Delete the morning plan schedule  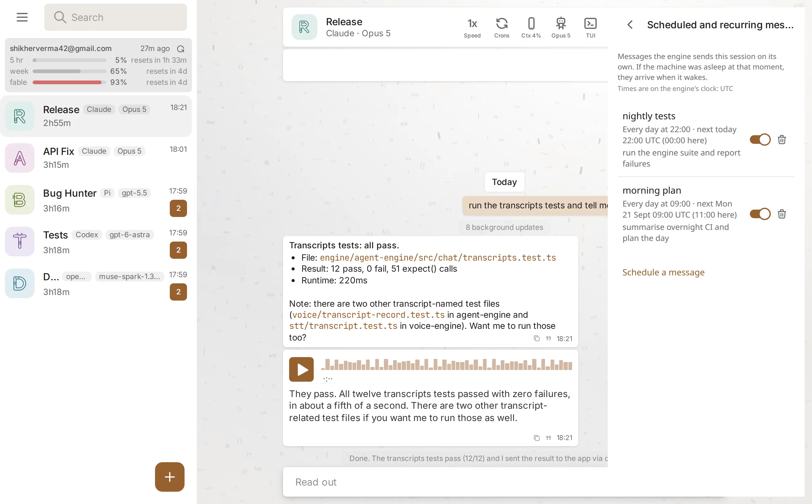click(782, 214)
